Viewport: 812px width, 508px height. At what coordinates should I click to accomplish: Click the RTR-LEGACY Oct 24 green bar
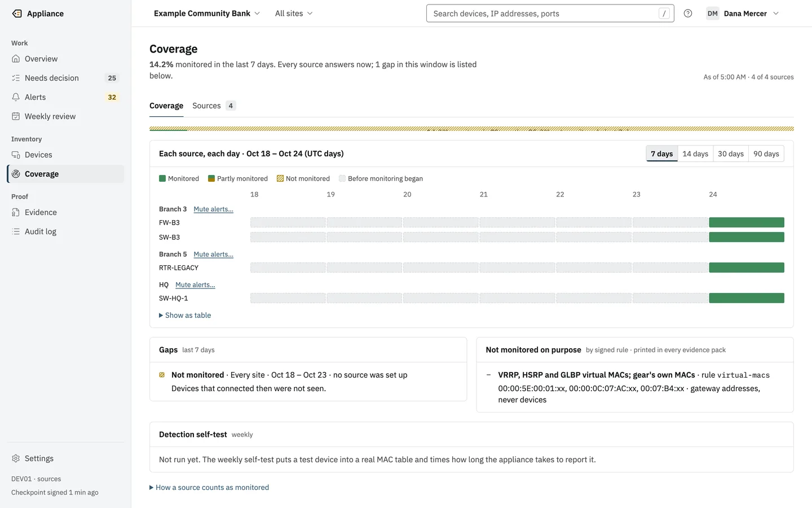(747, 268)
